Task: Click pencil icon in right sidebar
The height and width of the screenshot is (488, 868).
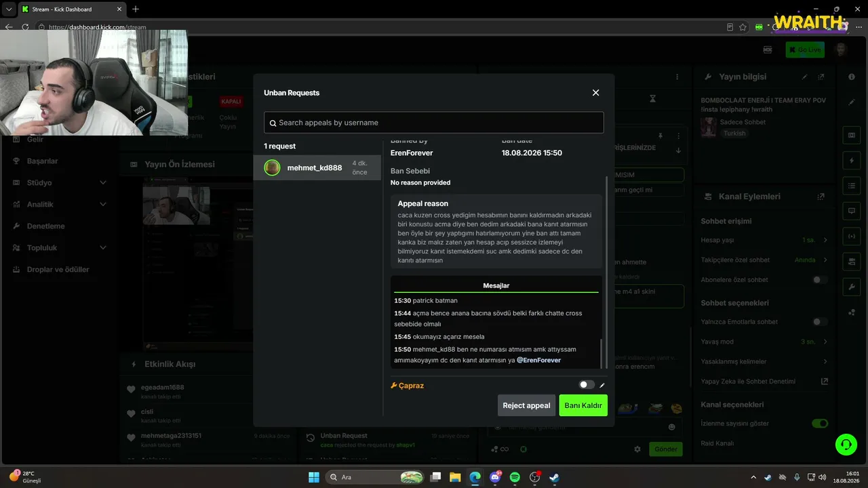Action: (x=852, y=102)
